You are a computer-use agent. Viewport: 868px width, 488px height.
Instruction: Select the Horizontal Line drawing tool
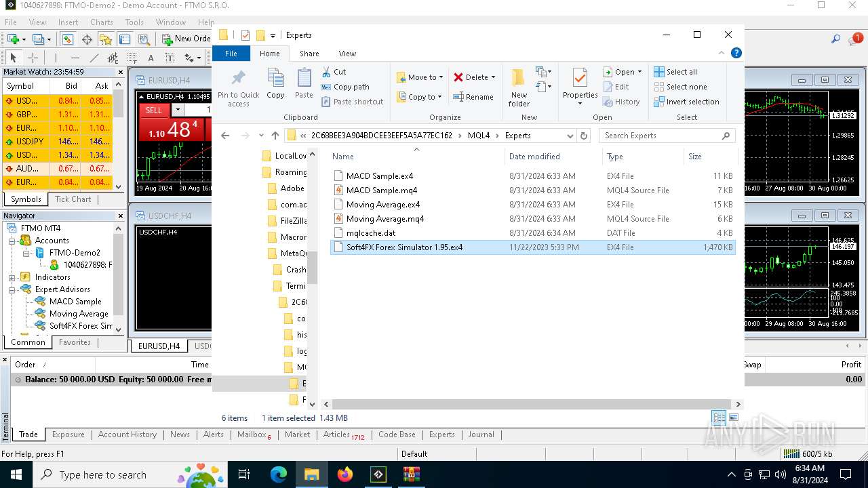pos(75,58)
